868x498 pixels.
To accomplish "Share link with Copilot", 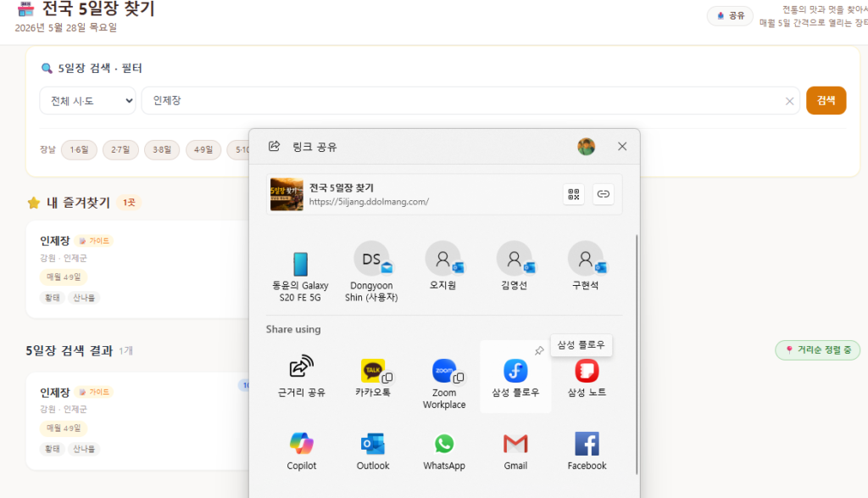I will point(301,450).
